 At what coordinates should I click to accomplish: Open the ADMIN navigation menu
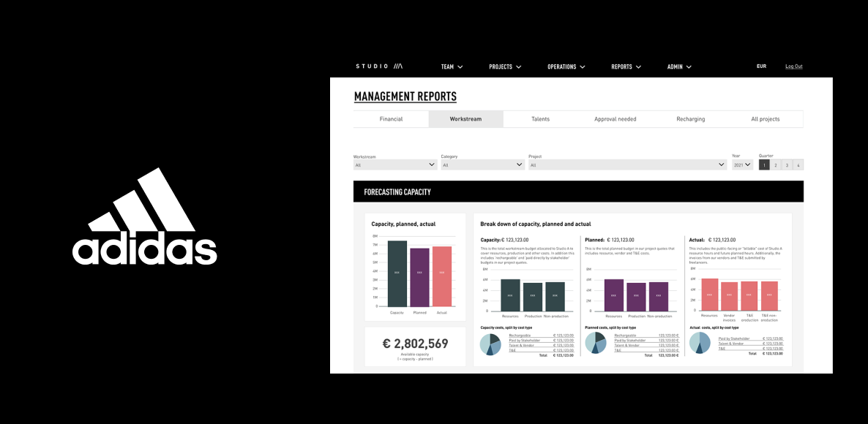679,67
